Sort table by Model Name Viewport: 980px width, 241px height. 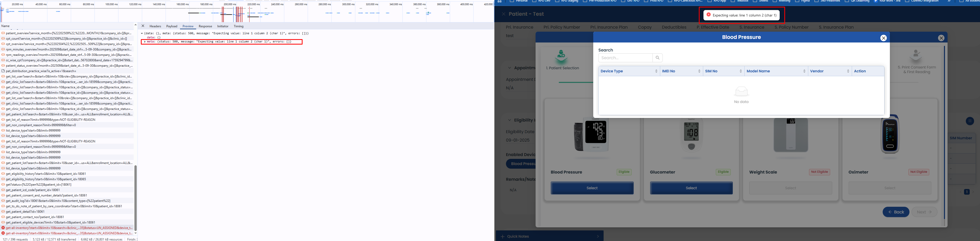(804, 71)
